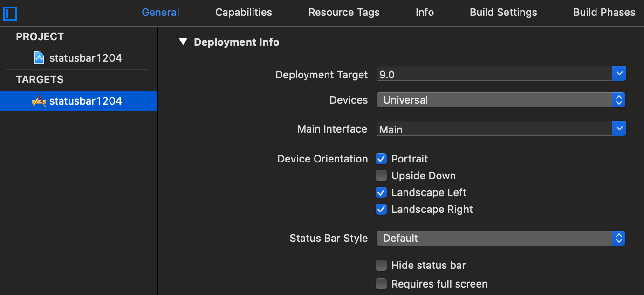
Task: Enable the Hide status bar checkbox
Action: coord(381,265)
